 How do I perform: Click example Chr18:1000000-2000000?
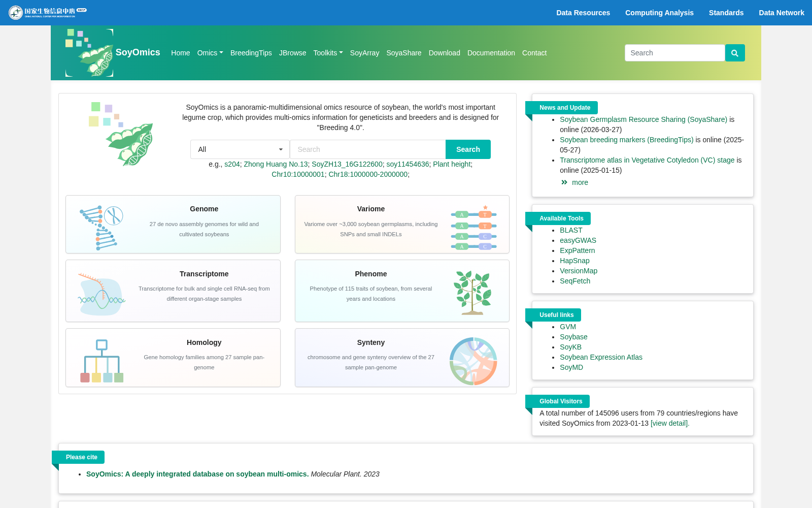pyautogui.click(x=368, y=174)
